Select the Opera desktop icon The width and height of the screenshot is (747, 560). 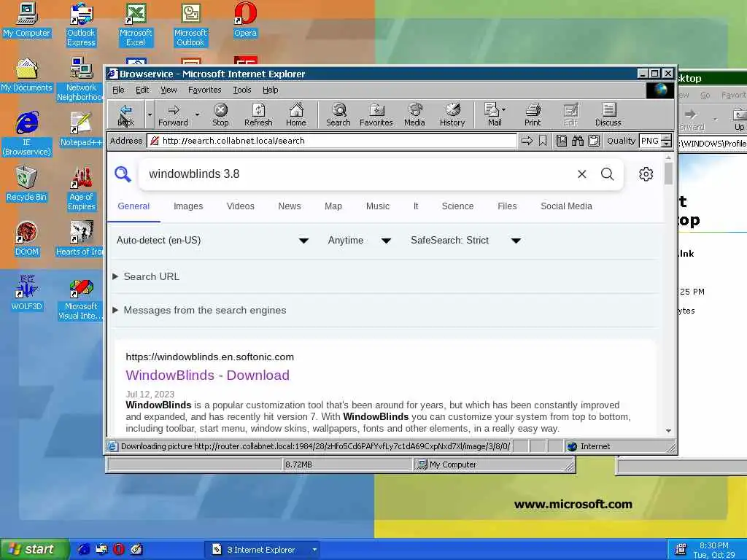245,20
